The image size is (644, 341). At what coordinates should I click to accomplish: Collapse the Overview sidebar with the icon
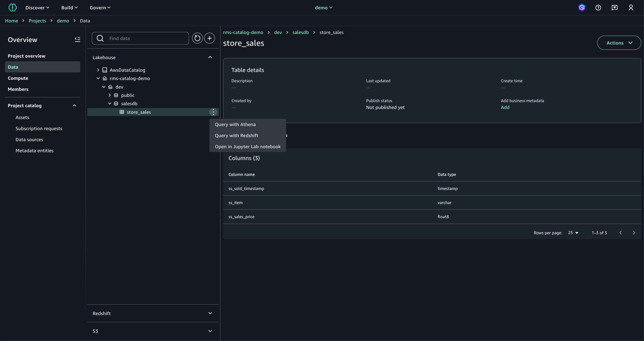[77, 40]
